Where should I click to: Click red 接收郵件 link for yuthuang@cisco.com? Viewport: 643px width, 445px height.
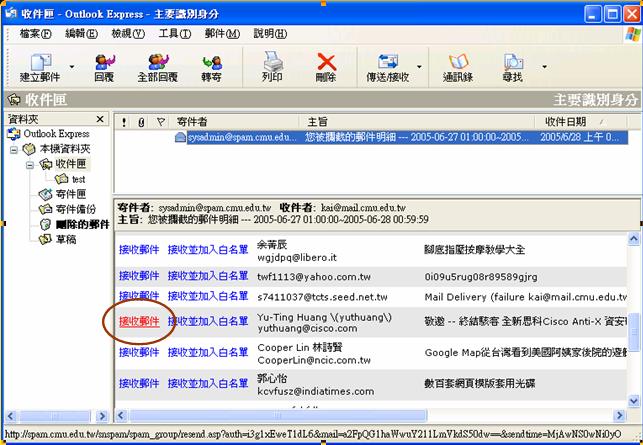[139, 322]
